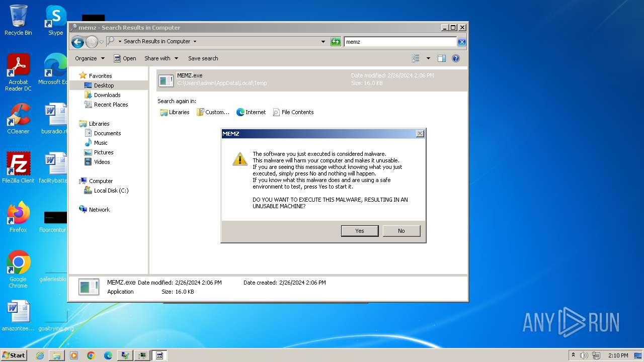Click No in the MEMZ dialog
Screen dimensions: 644x362
pos(401,231)
